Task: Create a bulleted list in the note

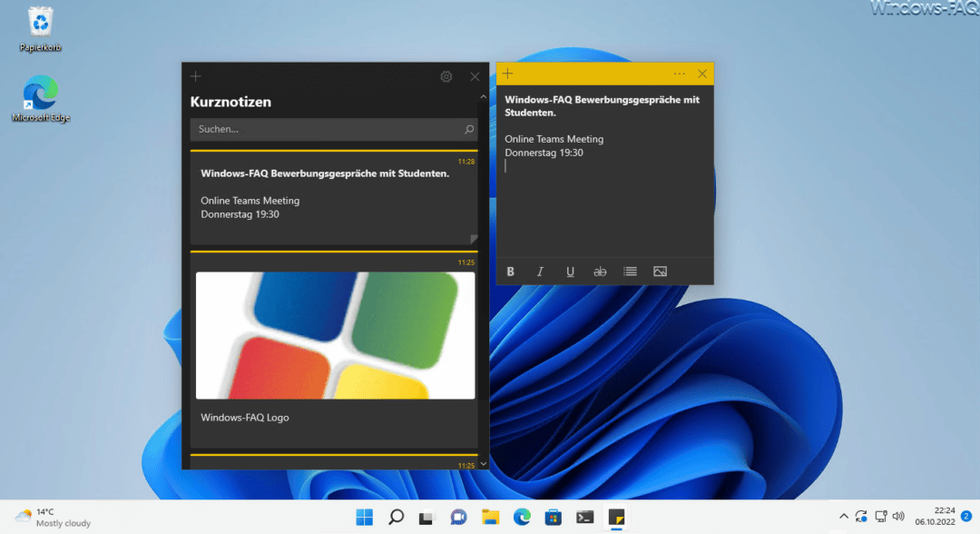Action: (630, 271)
